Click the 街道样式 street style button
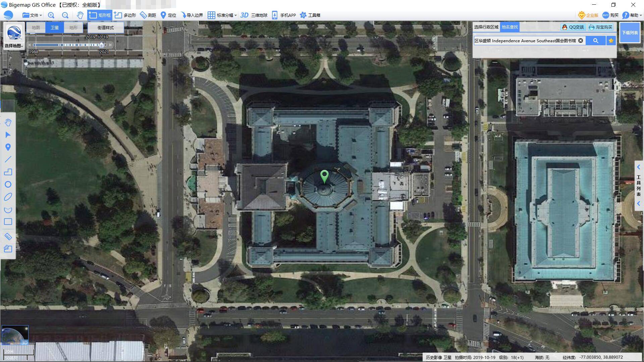644x362 pixels. (x=105, y=27)
